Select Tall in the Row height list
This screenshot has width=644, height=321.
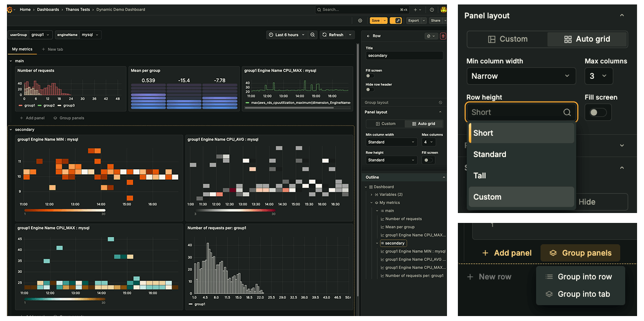pyautogui.click(x=480, y=175)
